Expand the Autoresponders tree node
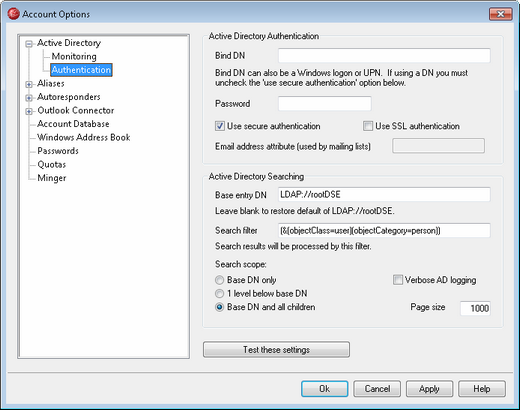 (29, 98)
